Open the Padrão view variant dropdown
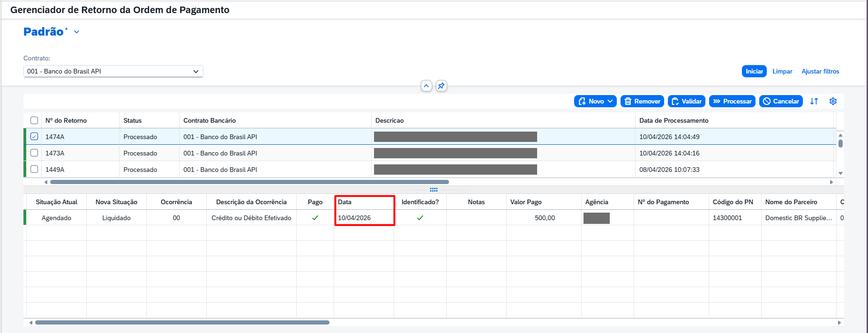 point(76,32)
